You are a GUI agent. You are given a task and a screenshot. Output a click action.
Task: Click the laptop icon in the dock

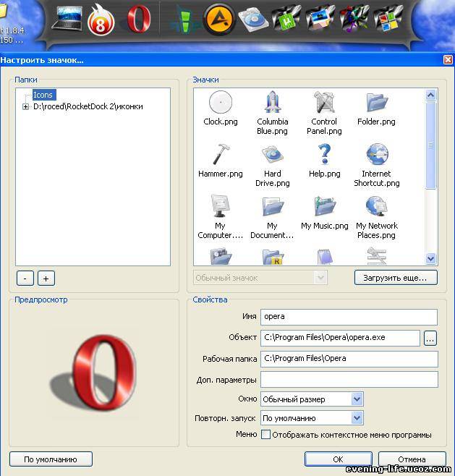click(67, 19)
